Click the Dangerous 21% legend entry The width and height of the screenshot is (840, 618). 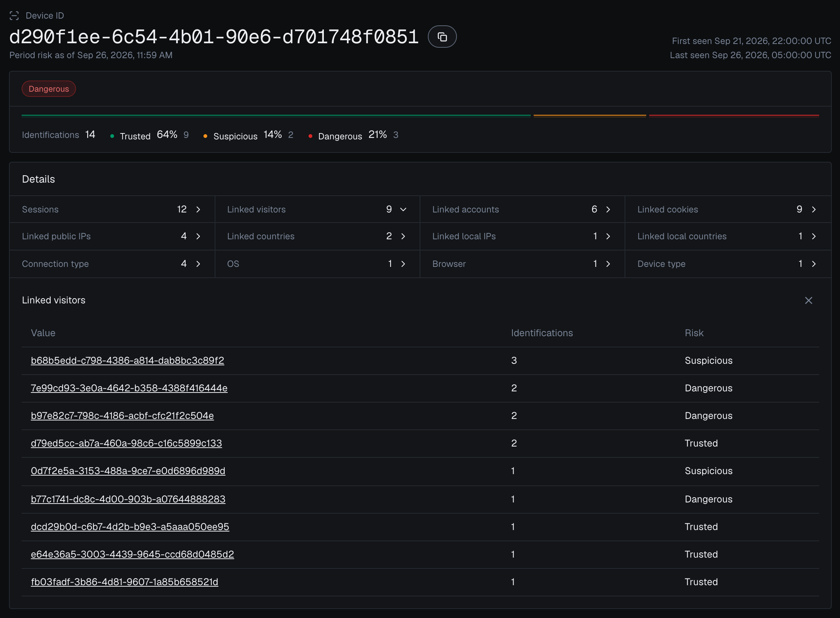click(353, 135)
